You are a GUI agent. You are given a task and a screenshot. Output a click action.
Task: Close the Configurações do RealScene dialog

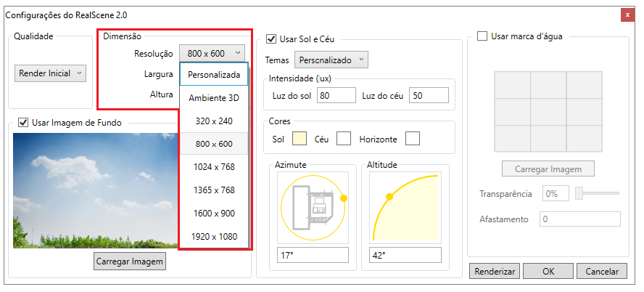(x=627, y=15)
